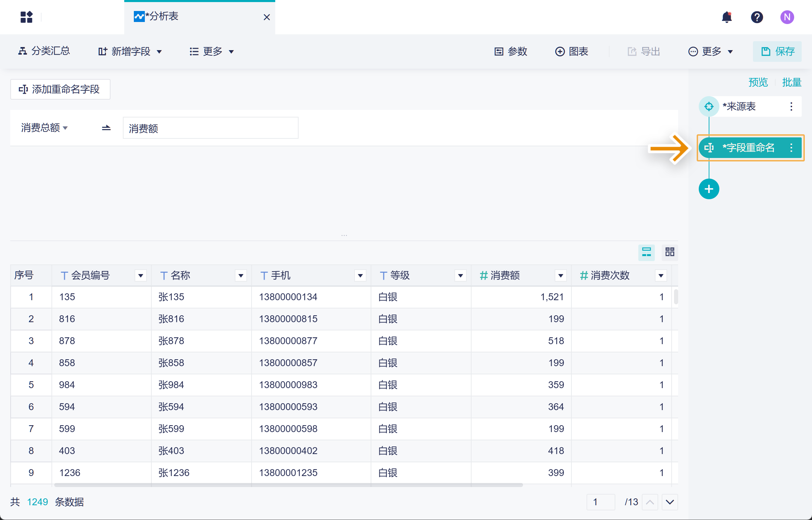Image resolution: width=812 pixels, height=520 pixels.
Task: Go to next page arrow
Action: 670,502
